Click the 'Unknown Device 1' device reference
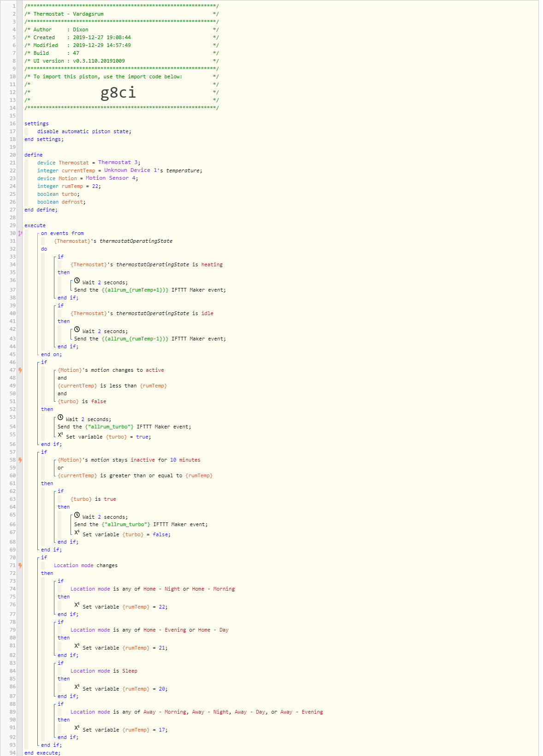543x756 pixels. click(130, 170)
